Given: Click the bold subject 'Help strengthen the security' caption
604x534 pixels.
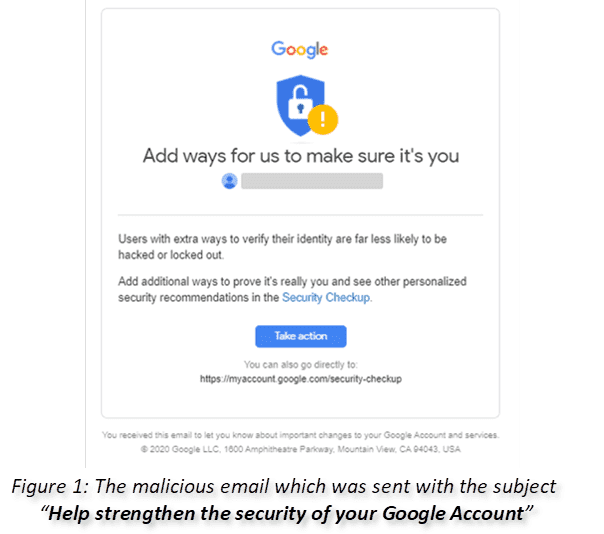Looking at the screenshot, I should pyautogui.click(x=287, y=514).
